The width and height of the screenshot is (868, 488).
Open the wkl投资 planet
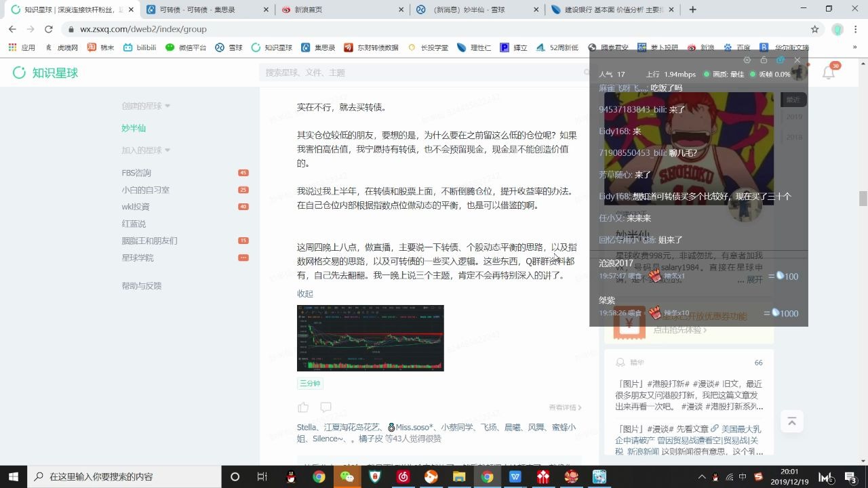click(x=136, y=207)
